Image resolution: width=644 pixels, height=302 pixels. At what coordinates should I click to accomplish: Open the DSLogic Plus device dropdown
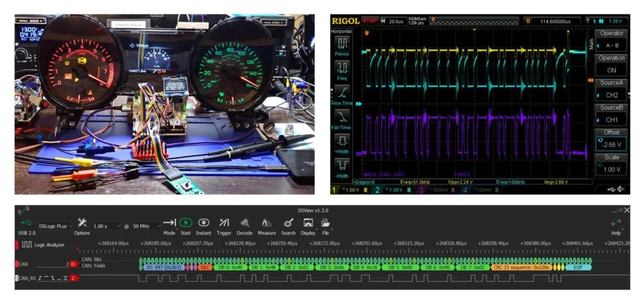coord(55,226)
